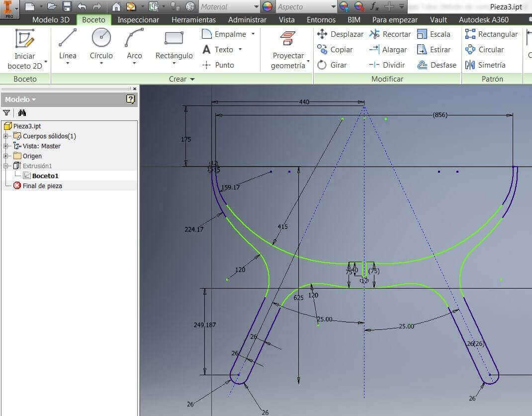Click the color wheel appearance icon

pos(267,6)
